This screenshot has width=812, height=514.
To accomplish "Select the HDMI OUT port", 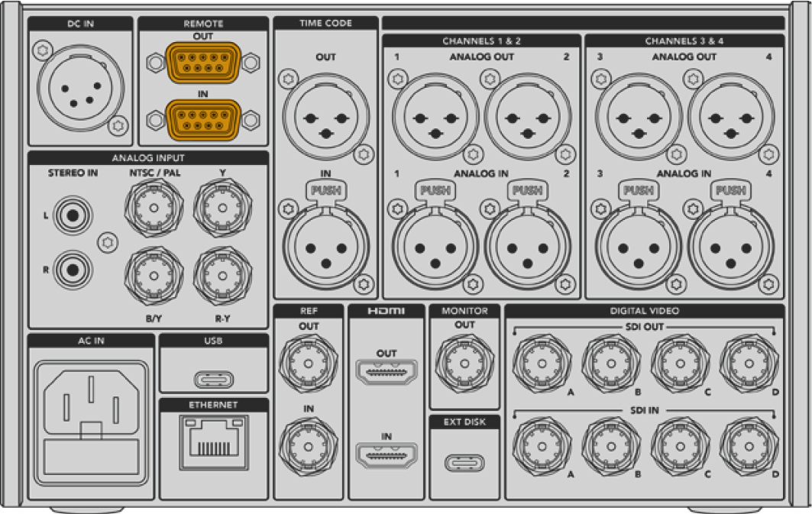I will point(387,371).
